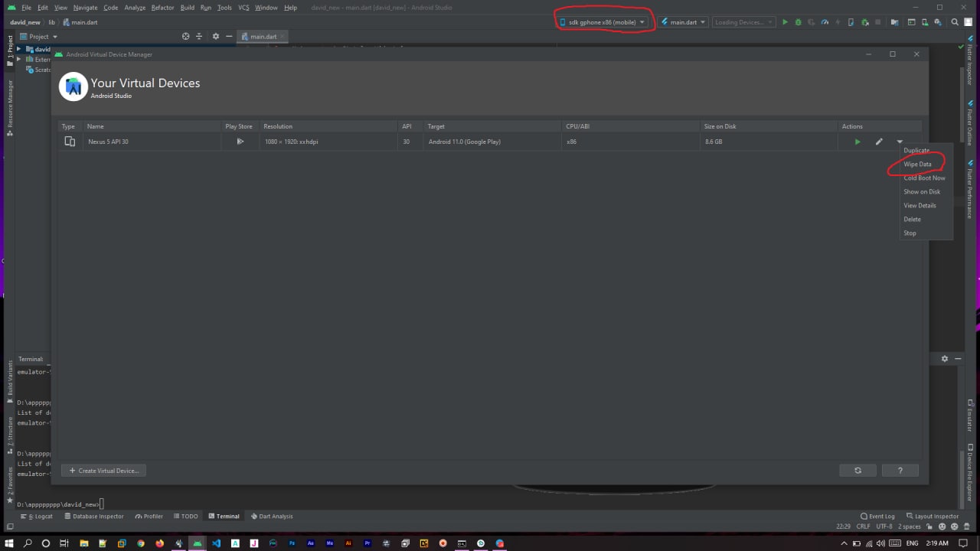This screenshot has width=980, height=551.
Task: Open the Refactor menu
Action: pos(162,8)
